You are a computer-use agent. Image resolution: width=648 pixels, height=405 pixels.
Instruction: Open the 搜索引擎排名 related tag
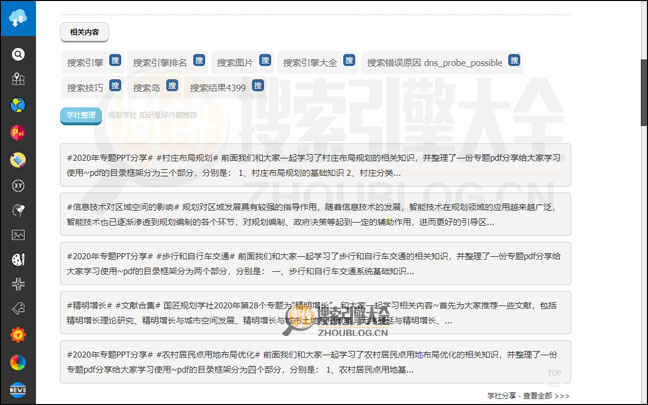160,62
